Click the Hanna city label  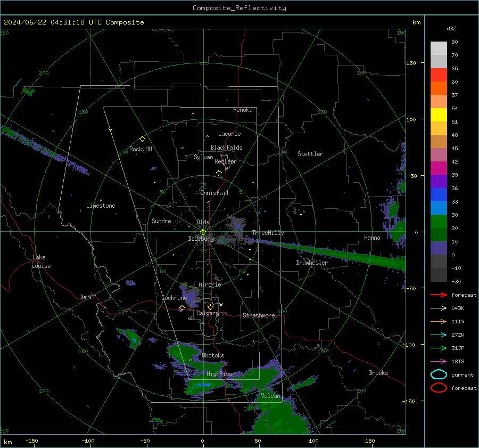(x=372, y=238)
